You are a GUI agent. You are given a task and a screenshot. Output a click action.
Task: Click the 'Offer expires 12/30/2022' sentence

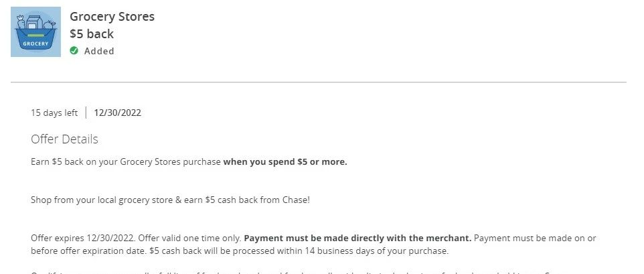pos(84,238)
